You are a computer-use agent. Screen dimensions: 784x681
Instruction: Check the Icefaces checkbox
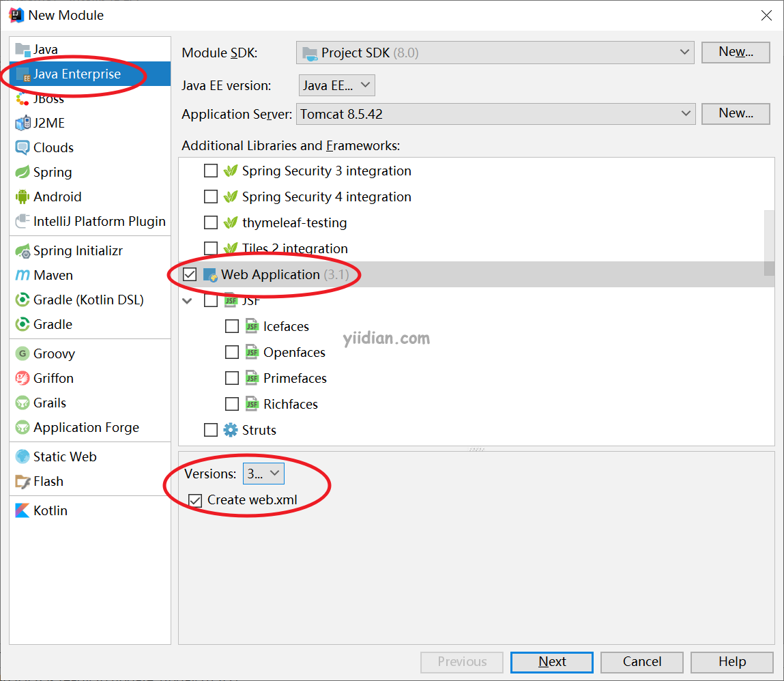pyautogui.click(x=232, y=326)
